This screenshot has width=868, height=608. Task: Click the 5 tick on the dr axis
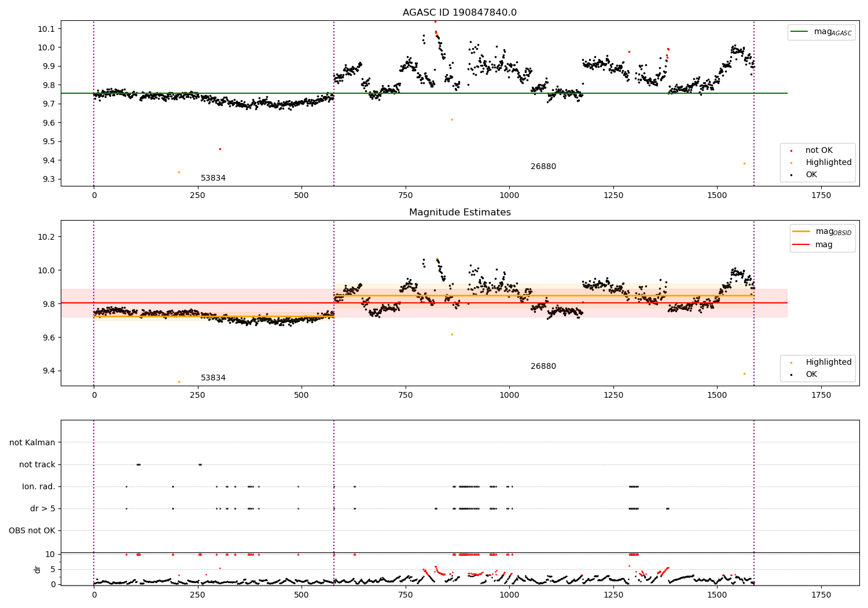pyautogui.click(x=53, y=569)
